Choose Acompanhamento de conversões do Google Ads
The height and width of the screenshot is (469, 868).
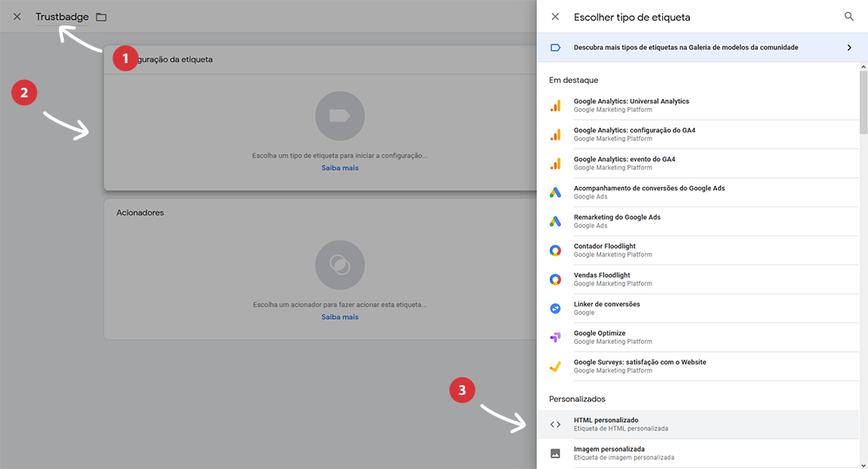[x=697, y=192]
